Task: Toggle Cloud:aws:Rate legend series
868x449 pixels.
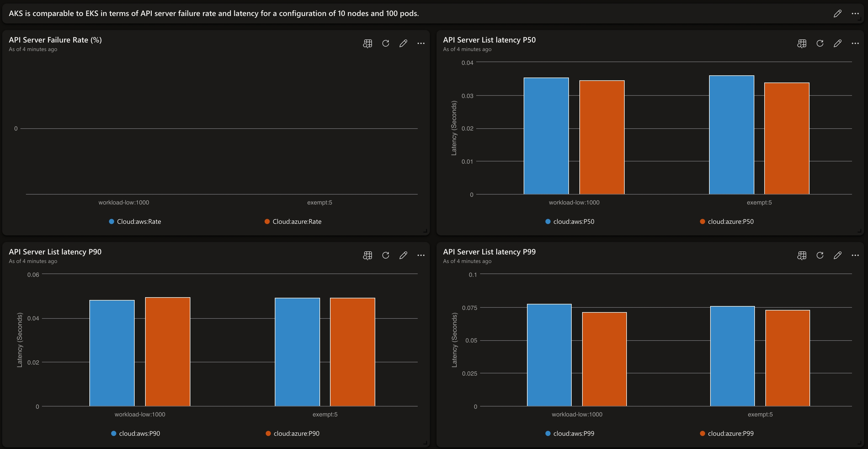Action: 135,222
